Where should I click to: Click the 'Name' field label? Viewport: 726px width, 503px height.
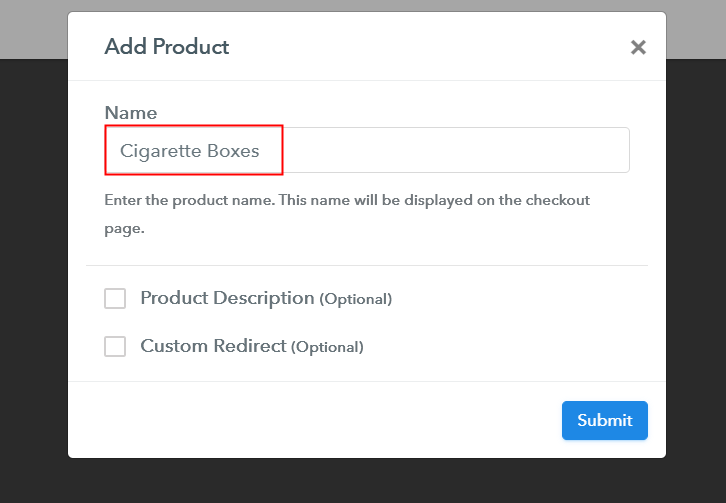click(131, 113)
